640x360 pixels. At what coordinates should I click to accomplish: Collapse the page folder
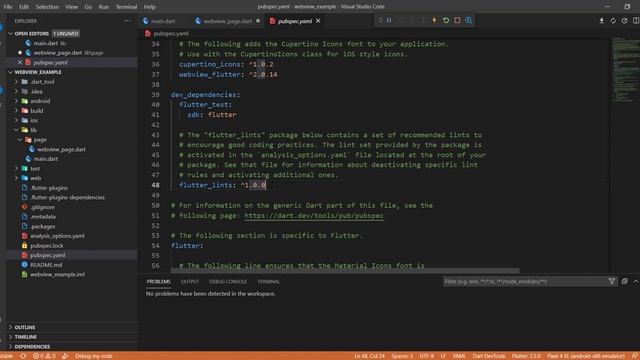pos(40,140)
